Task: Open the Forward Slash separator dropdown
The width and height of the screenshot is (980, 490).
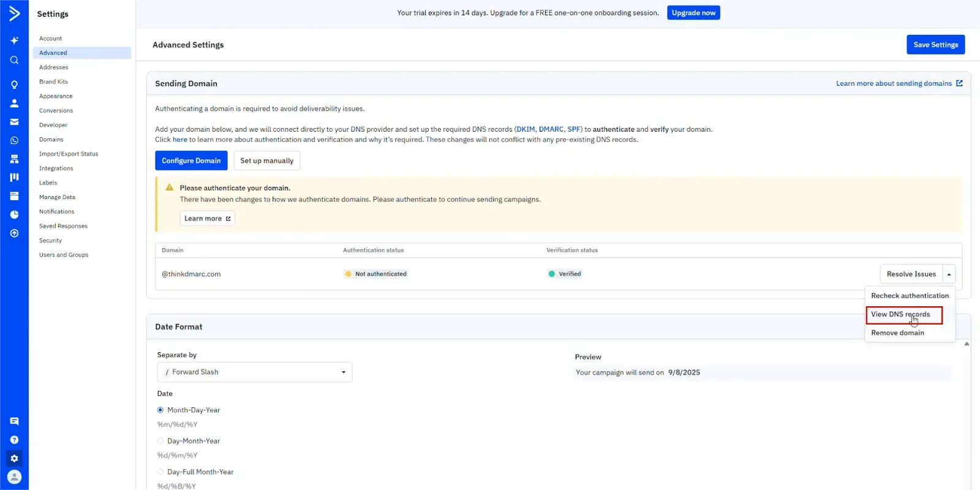Action: coord(255,372)
